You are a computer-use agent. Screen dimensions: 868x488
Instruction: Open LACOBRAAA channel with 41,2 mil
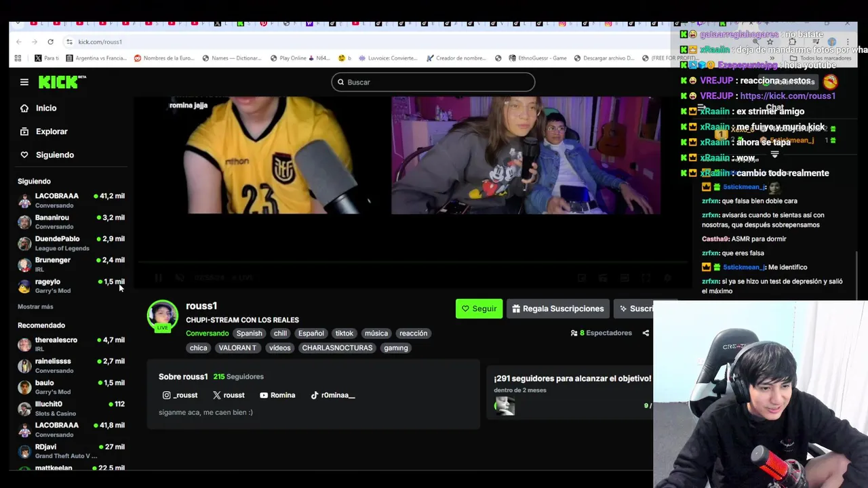click(x=71, y=201)
